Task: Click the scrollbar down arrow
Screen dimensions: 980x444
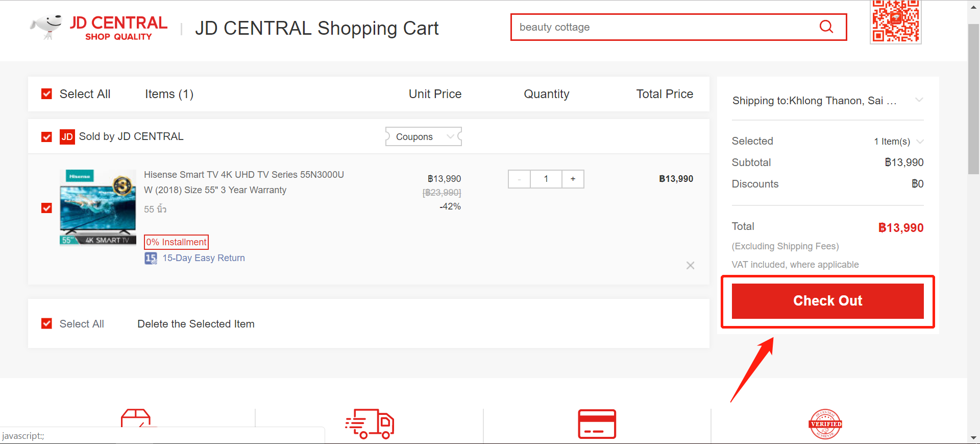Action: (973, 438)
